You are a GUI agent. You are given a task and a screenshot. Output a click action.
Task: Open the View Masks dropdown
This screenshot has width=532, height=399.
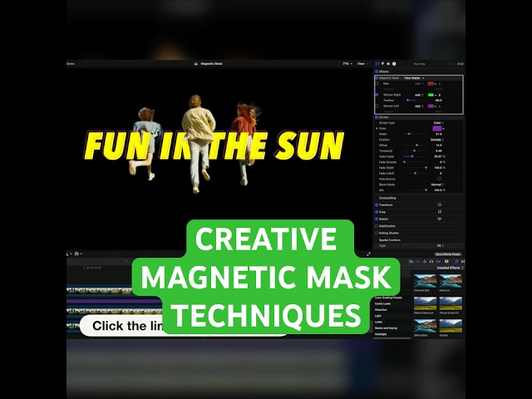pyautogui.click(x=414, y=78)
